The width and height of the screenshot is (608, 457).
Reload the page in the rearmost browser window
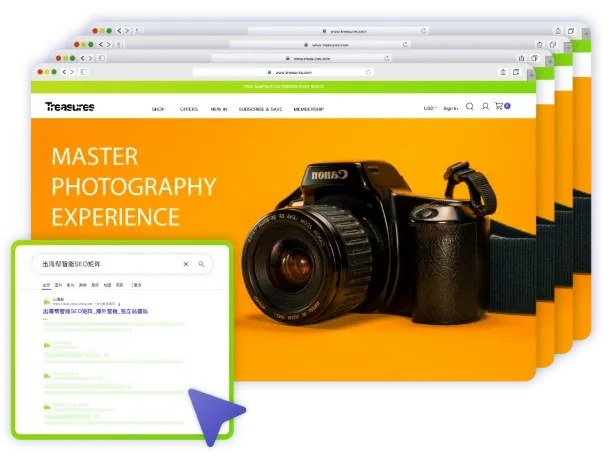tap(423, 31)
